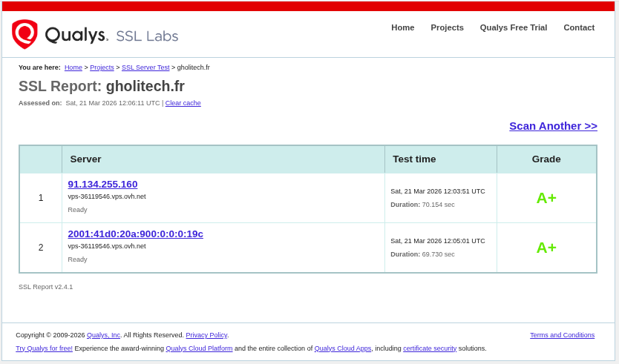
Task: Click the Projects breadcrumb link
Action: point(102,67)
